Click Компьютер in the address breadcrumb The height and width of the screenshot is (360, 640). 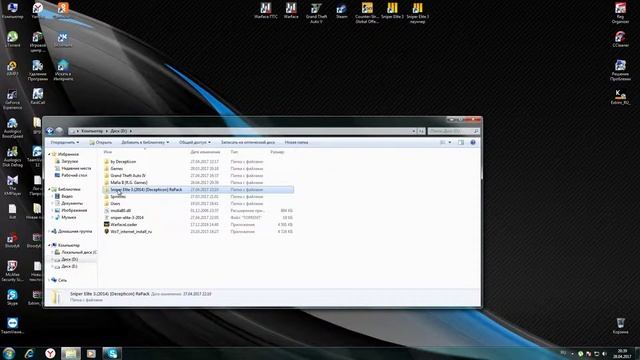(x=92, y=131)
